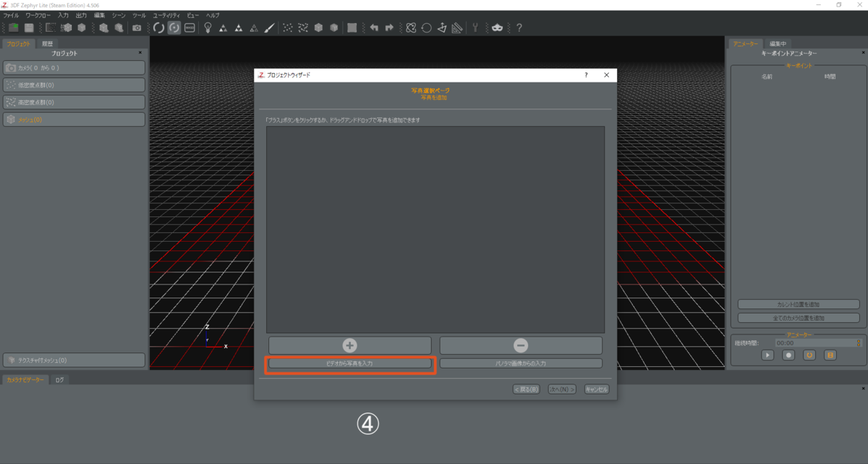Open the ファイル menu
The height and width of the screenshot is (464, 868).
(x=11, y=15)
